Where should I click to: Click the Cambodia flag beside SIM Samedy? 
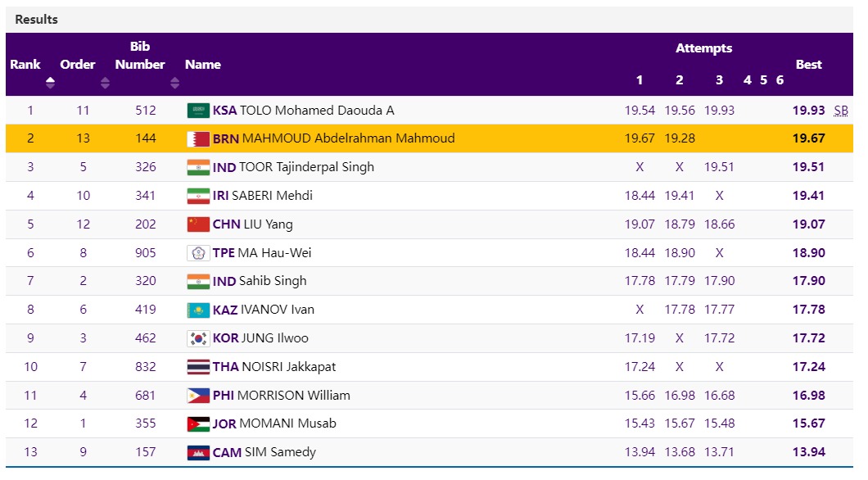(x=198, y=453)
